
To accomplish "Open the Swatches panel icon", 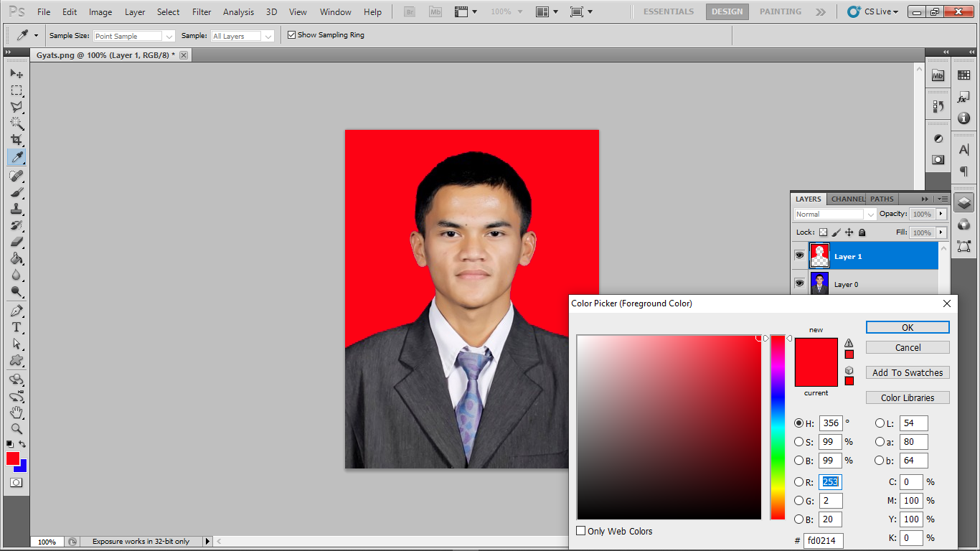I will click(x=963, y=75).
